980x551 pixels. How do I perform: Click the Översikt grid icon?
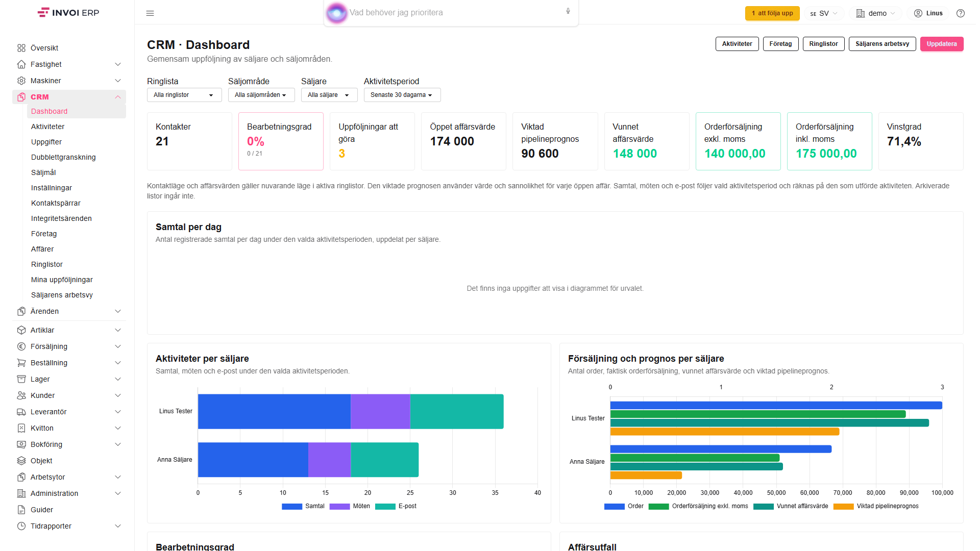[x=21, y=48]
